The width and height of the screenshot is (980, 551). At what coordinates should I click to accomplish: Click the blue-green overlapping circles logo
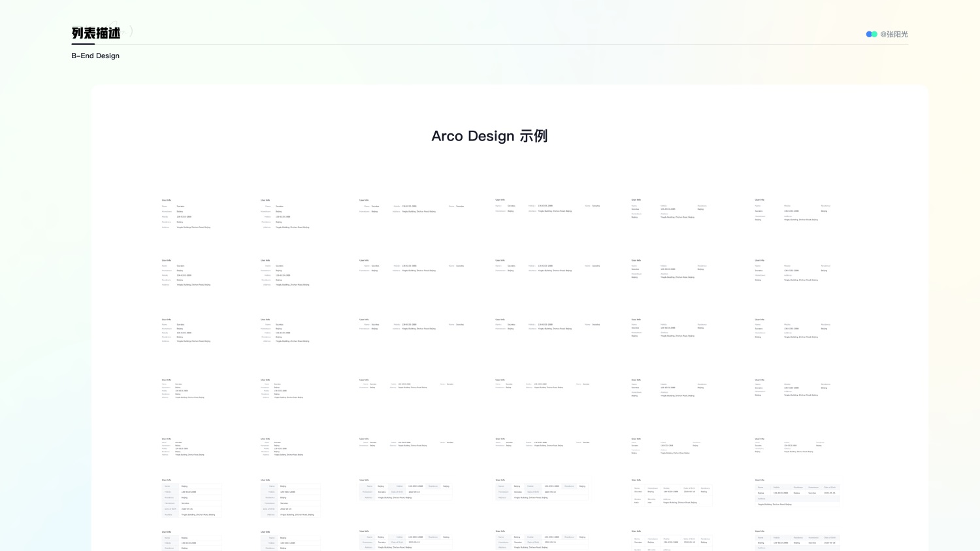pos(872,34)
